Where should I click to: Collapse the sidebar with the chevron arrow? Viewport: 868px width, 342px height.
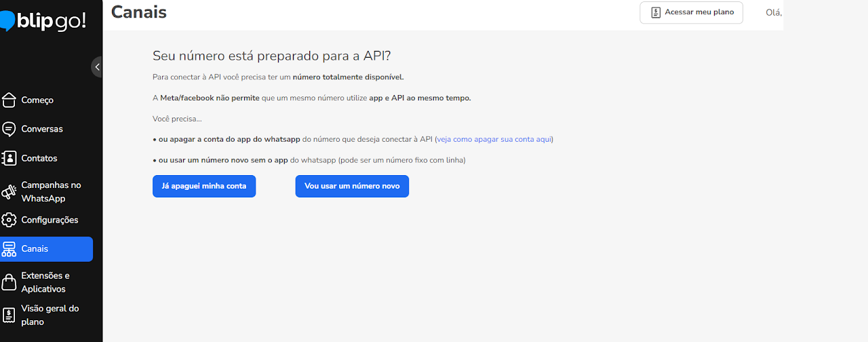click(97, 66)
